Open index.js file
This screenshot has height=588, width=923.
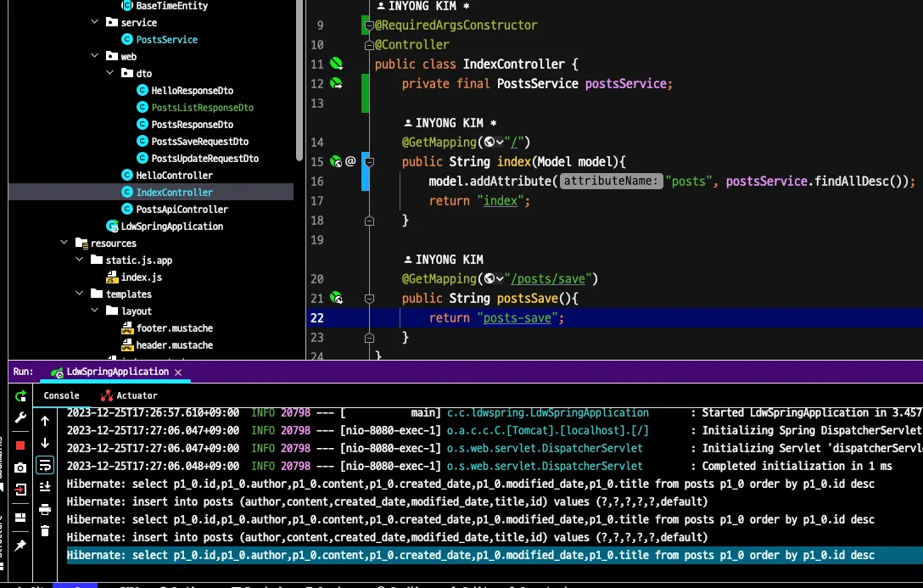pos(141,277)
